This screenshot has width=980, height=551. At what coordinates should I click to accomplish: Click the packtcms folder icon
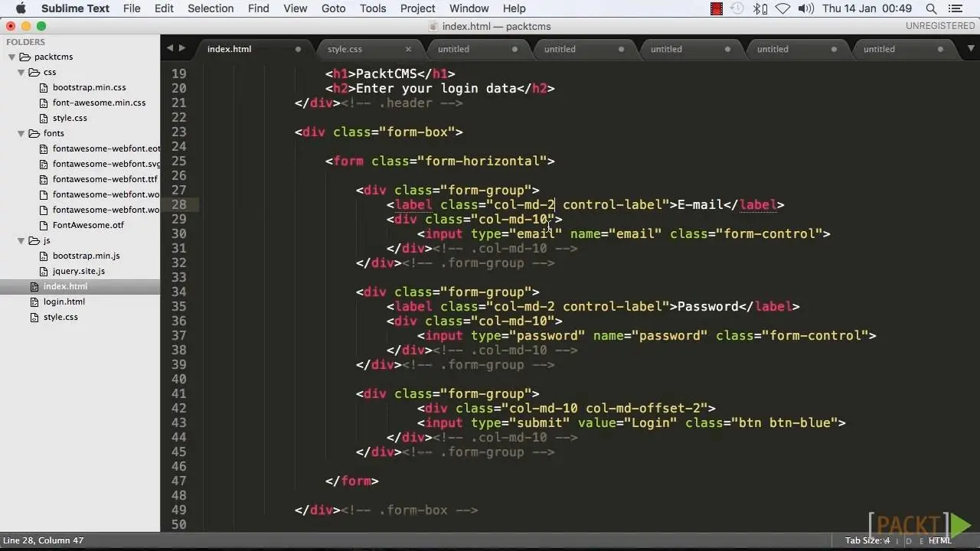pyautogui.click(x=24, y=57)
